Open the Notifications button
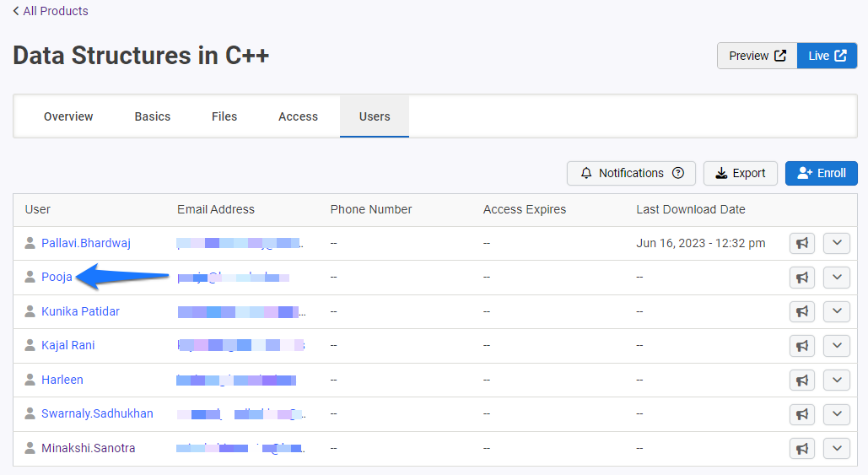The image size is (868, 475). 631,173
